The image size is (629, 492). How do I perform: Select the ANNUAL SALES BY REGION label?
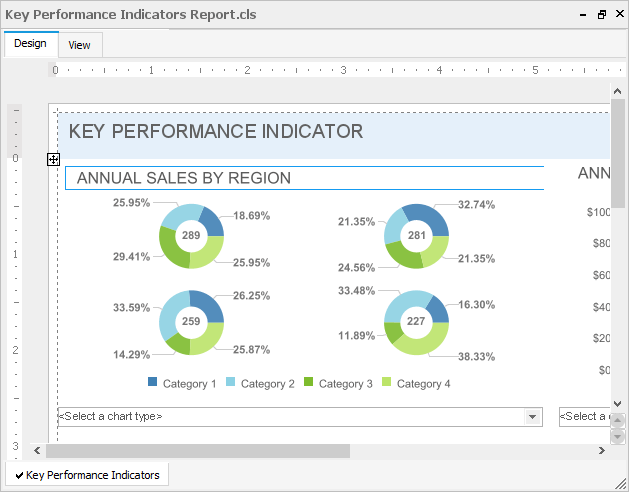(184, 178)
